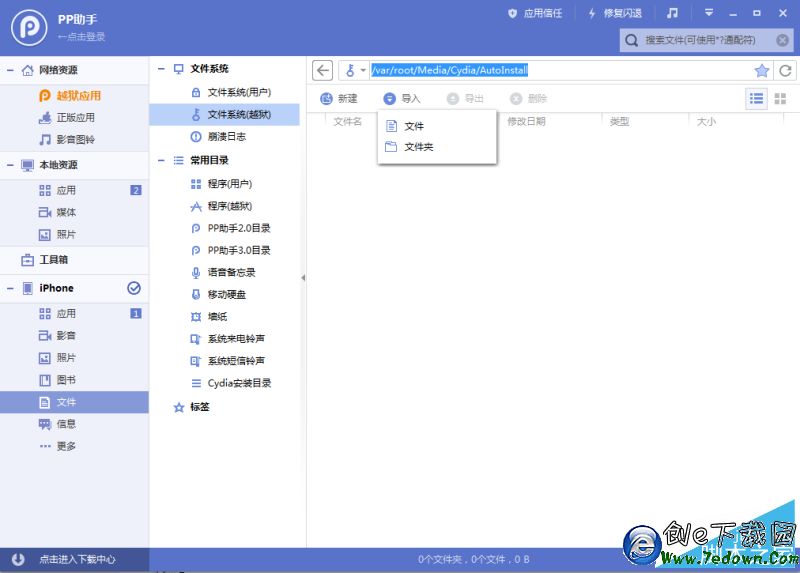This screenshot has height=573, width=800.
Task: Collapse the 文件系统 tree node
Action: 161,69
